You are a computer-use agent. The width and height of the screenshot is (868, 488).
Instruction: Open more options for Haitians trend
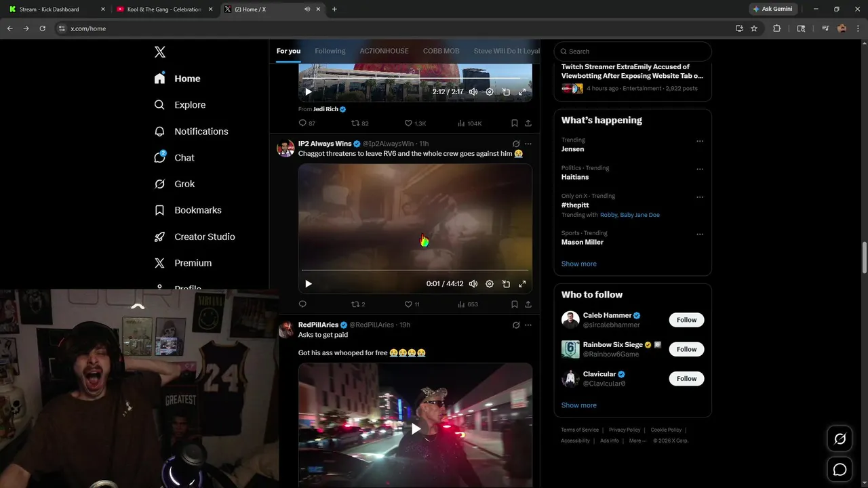point(700,169)
